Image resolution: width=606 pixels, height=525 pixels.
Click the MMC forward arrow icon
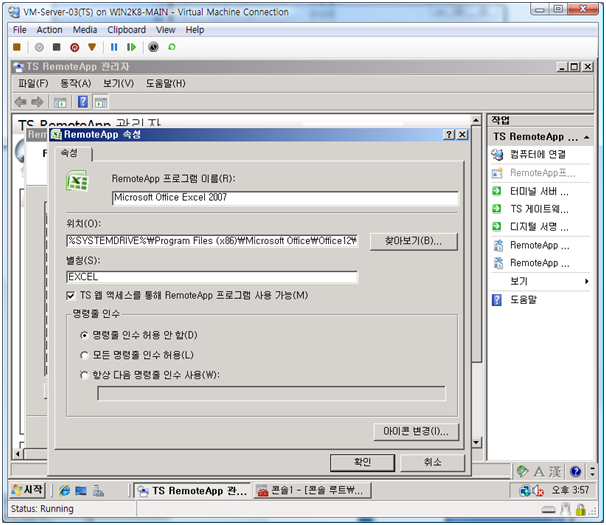[x=37, y=102]
